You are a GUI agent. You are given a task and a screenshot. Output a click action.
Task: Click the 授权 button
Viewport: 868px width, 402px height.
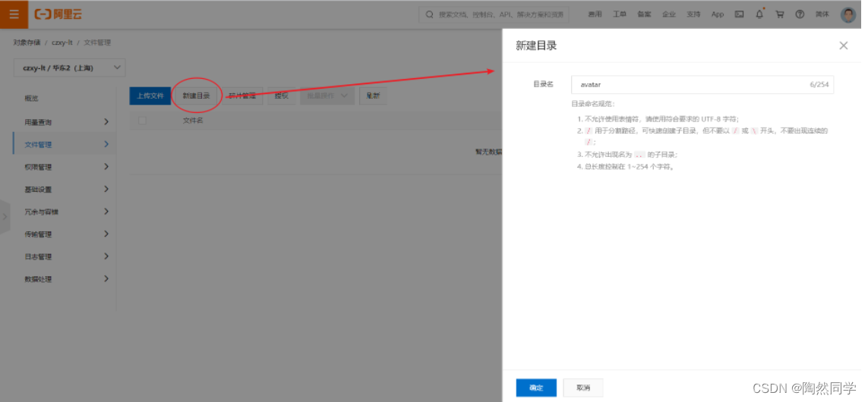click(281, 96)
